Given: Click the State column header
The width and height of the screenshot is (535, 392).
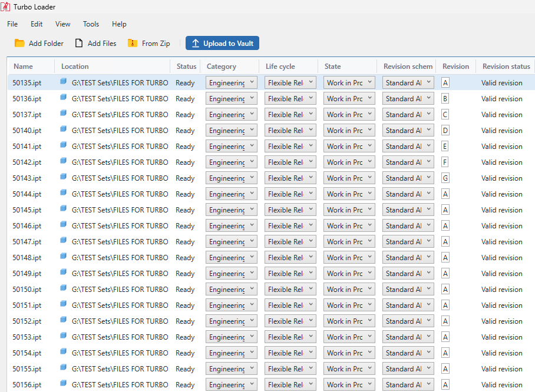Looking at the screenshot, I should [x=348, y=66].
